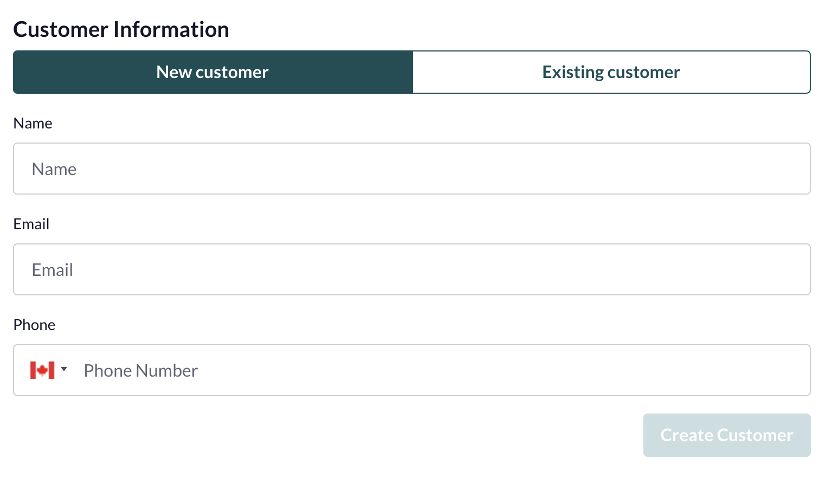Focus the Email input field
This screenshot has width=826, height=504.
point(412,269)
